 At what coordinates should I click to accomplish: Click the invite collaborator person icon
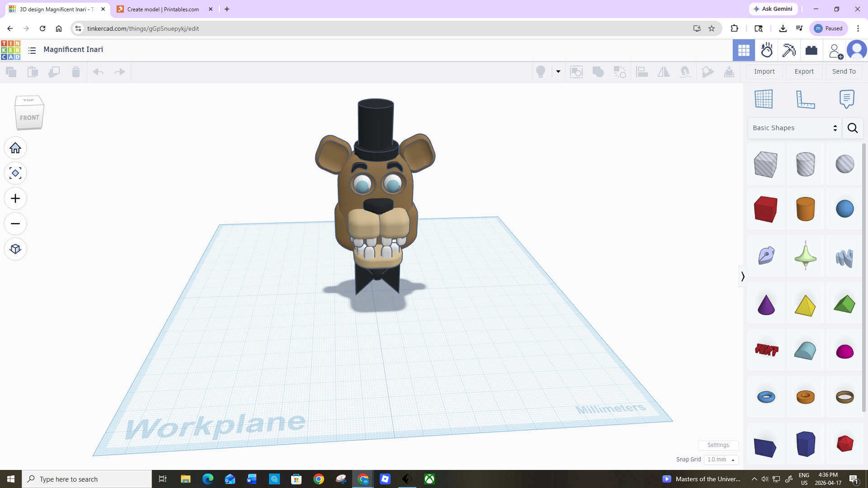[835, 51]
